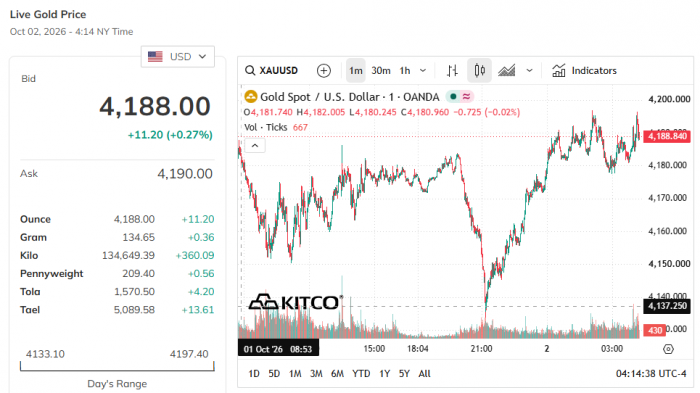Open the Indicators menu
This screenshot has width=700, height=393.
coord(584,71)
